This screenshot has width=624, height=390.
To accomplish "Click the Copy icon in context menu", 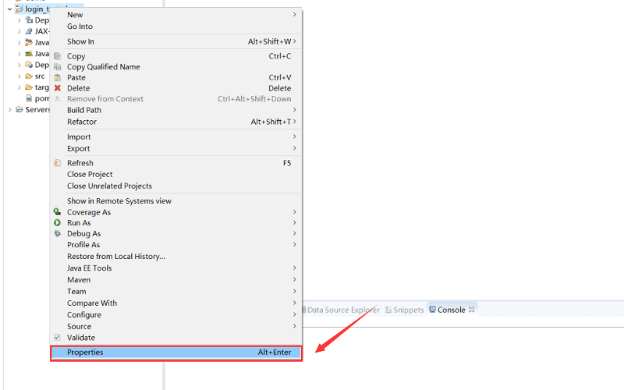I will coord(57,56).
